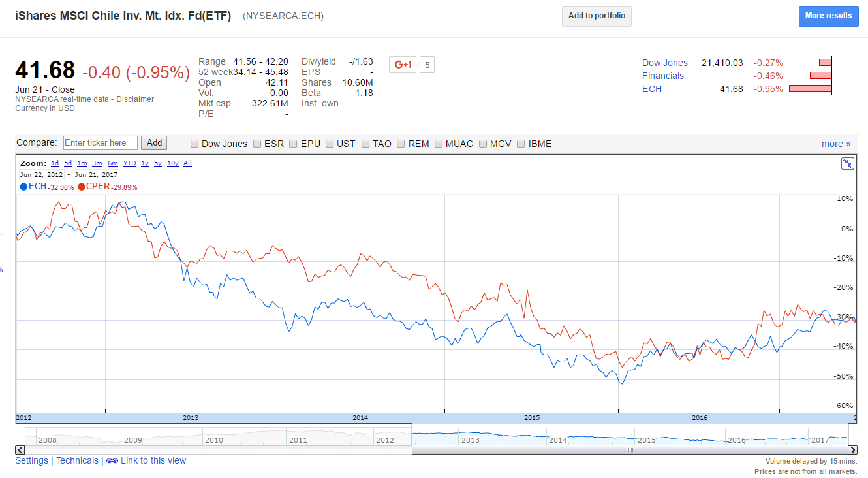Toggle the IBME compare checkbox
Image resolution: width=868 pixels, height=478 pixels.
coord(521,144)
